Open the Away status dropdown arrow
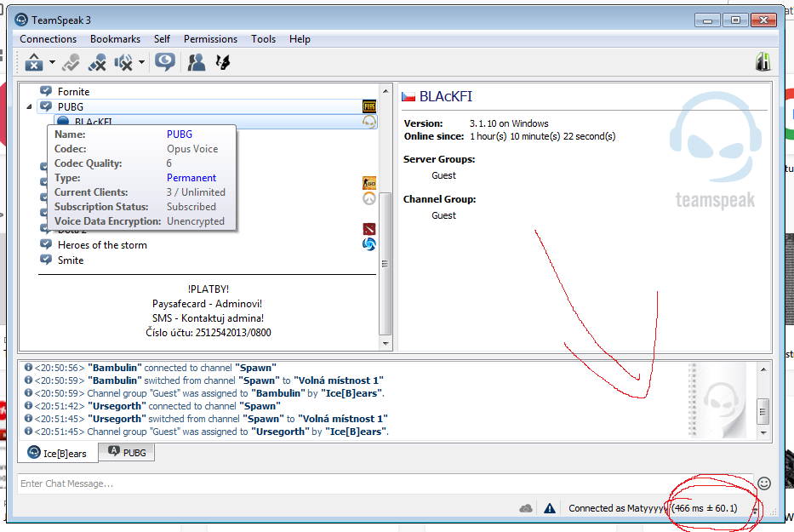 52,62
